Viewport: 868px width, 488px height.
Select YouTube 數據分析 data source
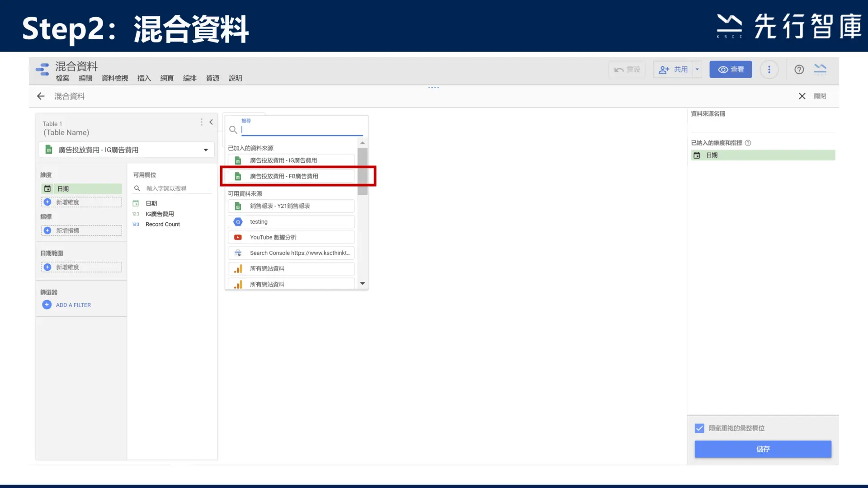pos(291,237)
